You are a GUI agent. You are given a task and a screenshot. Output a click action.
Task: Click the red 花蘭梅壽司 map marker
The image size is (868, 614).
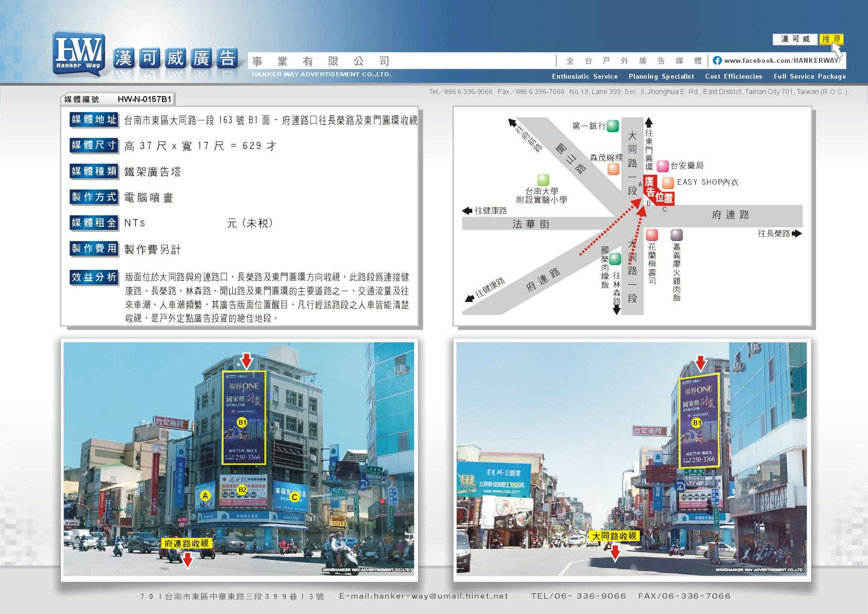tap(652, 235)
